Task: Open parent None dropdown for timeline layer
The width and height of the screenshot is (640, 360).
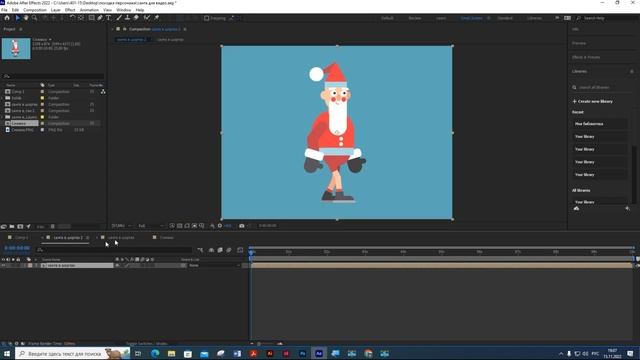Action: (x=214, y=265)
